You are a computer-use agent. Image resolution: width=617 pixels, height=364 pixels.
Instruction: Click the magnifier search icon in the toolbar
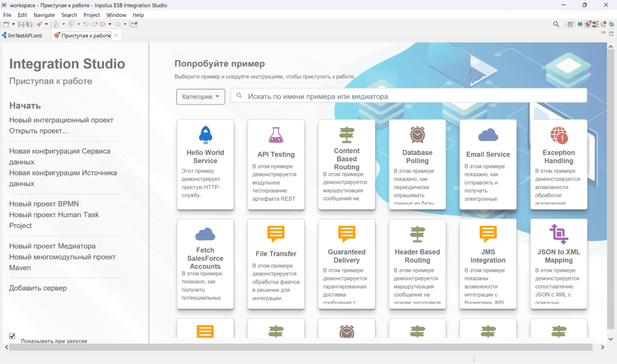(x=556, y=24)
